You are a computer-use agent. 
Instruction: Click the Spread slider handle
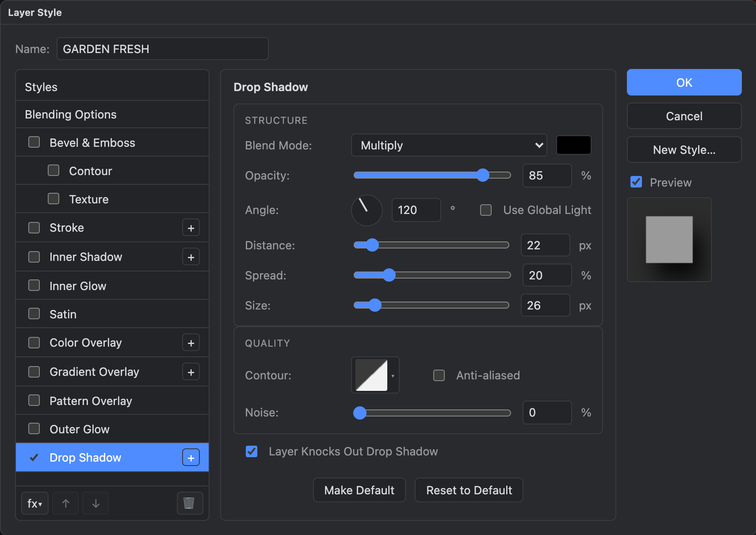[389, 275]
